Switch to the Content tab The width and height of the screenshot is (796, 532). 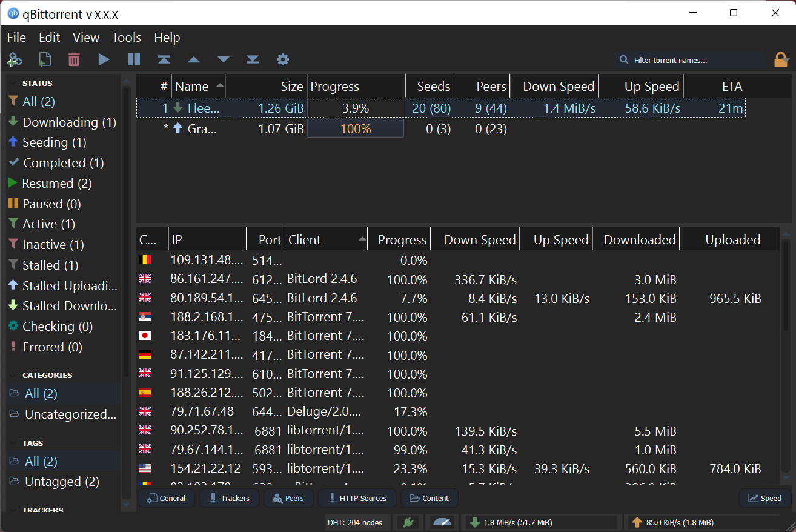(x=430, y=498)
